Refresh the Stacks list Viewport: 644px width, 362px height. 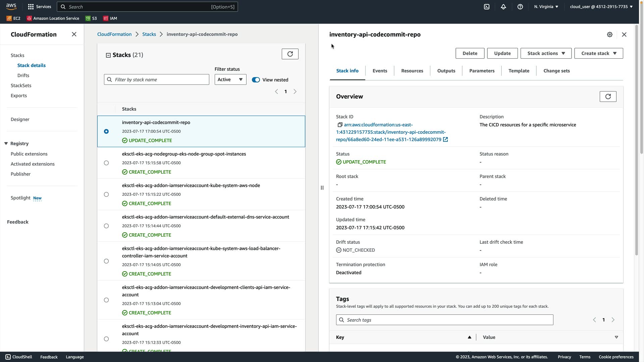point(290,54)
